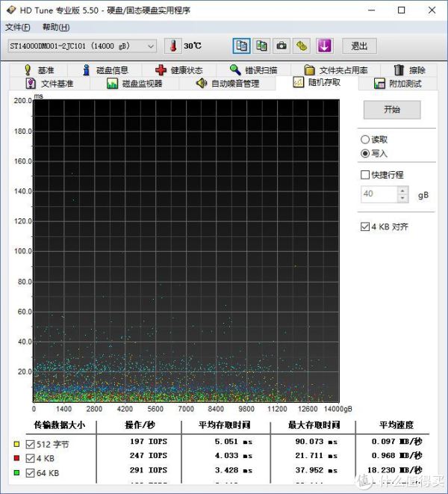Decrease the short stroke value stepper
Viewport: 448px width, 494px height.
coord(402,198)
